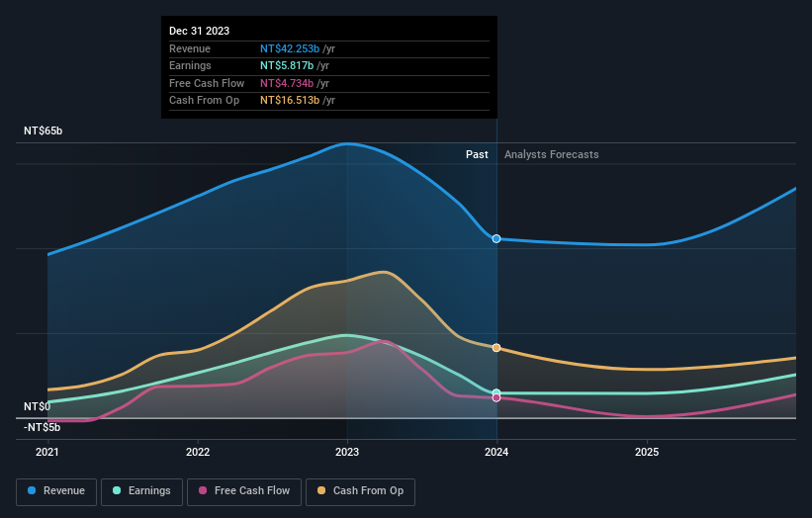Click the Free Cash Flow marker at 2024
Screen dimensions: 812x518
click(x=496, y=398)
